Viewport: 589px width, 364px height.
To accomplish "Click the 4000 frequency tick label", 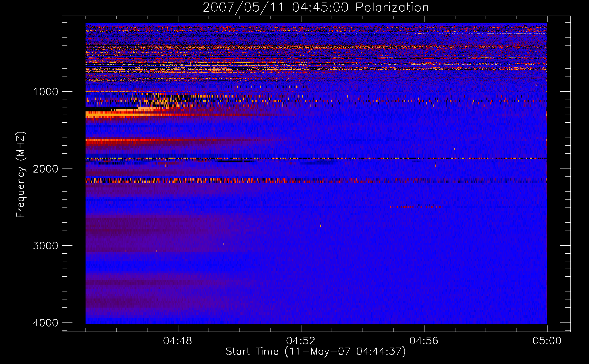I will click(46, 323).
